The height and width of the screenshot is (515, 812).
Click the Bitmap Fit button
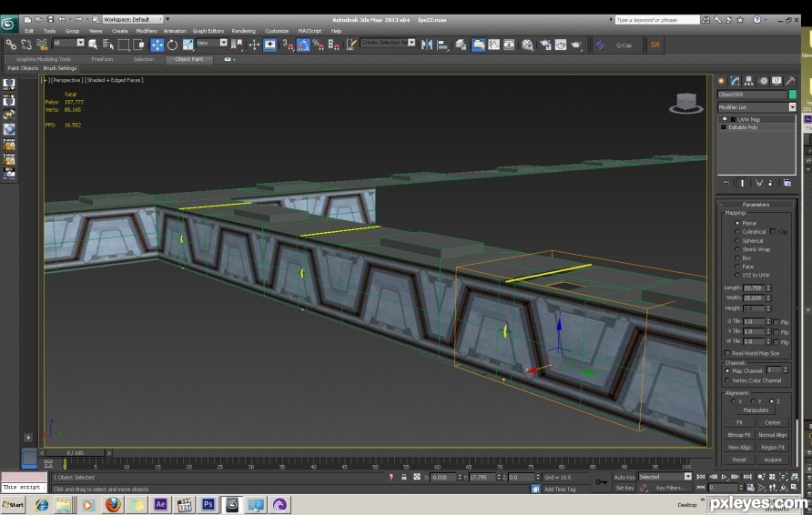(739, 435)
